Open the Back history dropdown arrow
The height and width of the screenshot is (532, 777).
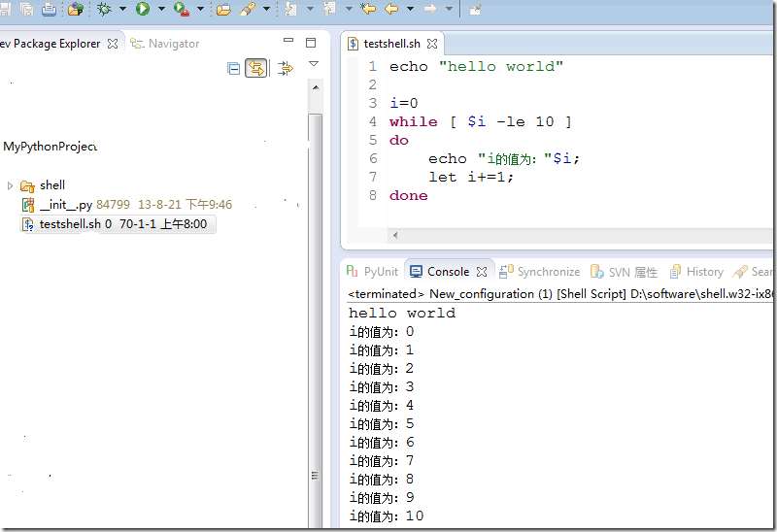410,9
